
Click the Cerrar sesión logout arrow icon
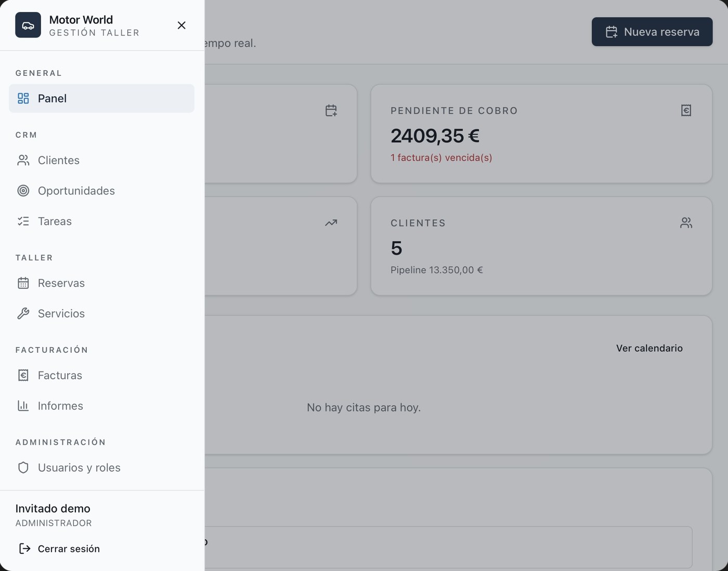point(24,549)
